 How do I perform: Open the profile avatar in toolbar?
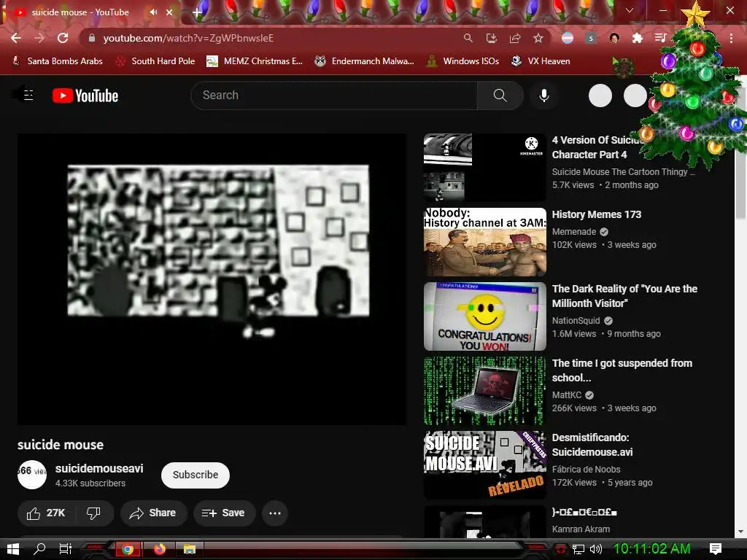[614, 38]
